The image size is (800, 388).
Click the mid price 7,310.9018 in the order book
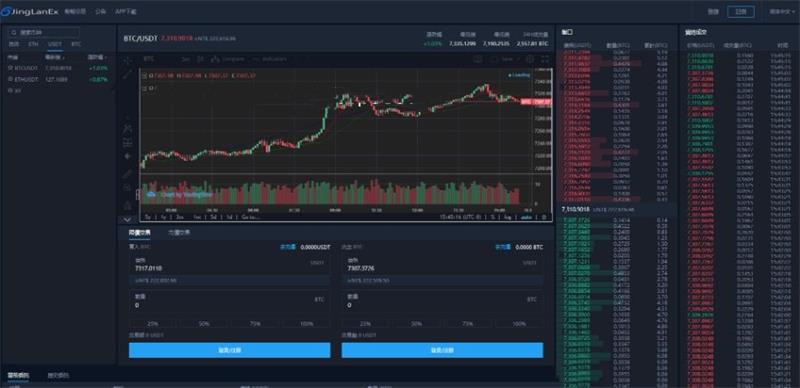point(576,209)
